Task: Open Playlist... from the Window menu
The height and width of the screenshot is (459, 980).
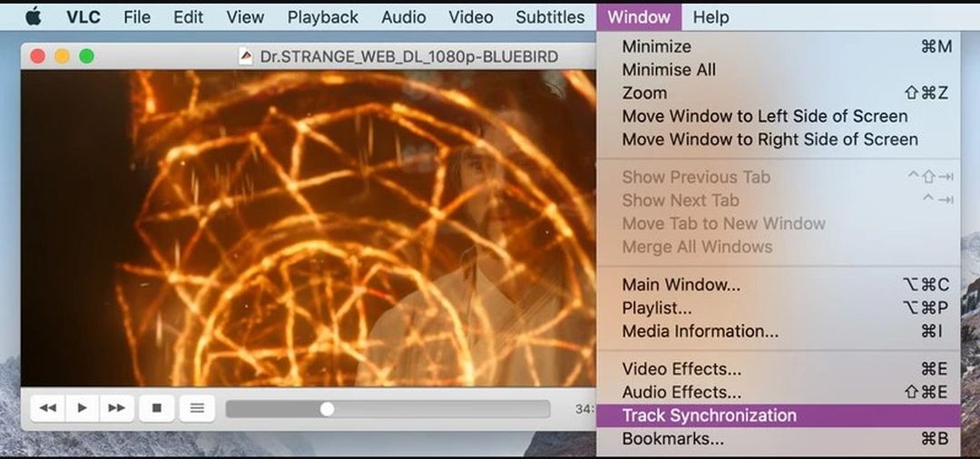Action: [x=779, y=308]
